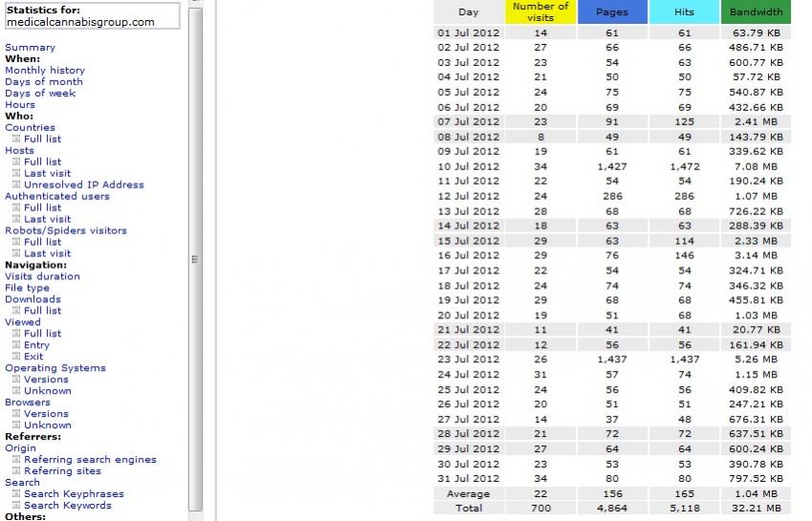Open Operating Systems report
Viewport: 812px width, 521px height.
tap(55, 367)
